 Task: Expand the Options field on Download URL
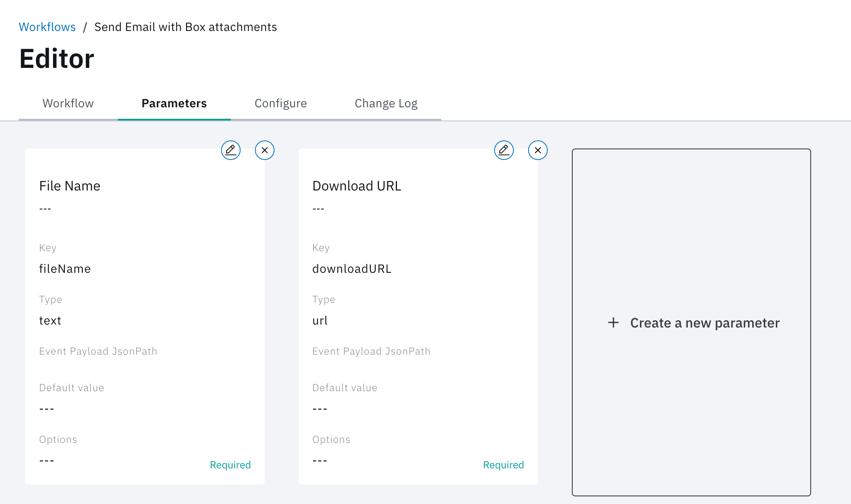pyautogui.click(x=331, y=439)
